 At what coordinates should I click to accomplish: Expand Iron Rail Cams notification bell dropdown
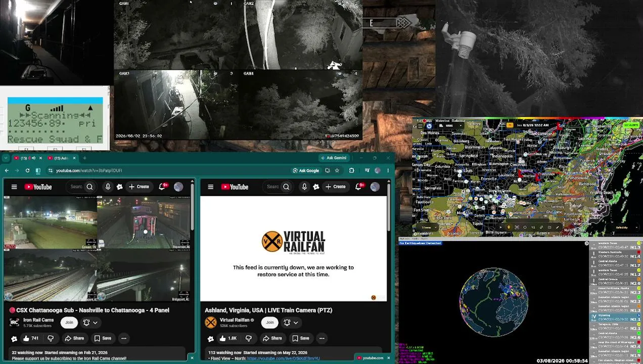point(90,323)
